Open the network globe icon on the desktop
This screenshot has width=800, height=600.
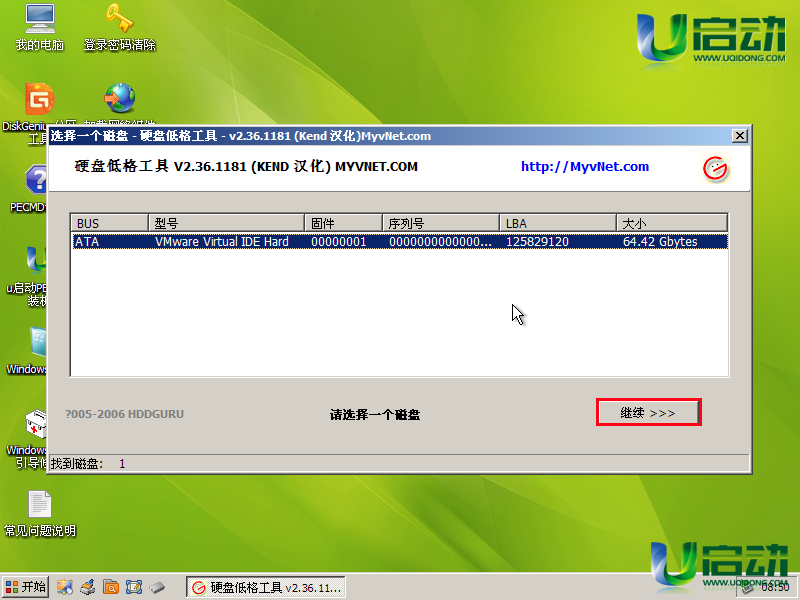click(120, 100)
